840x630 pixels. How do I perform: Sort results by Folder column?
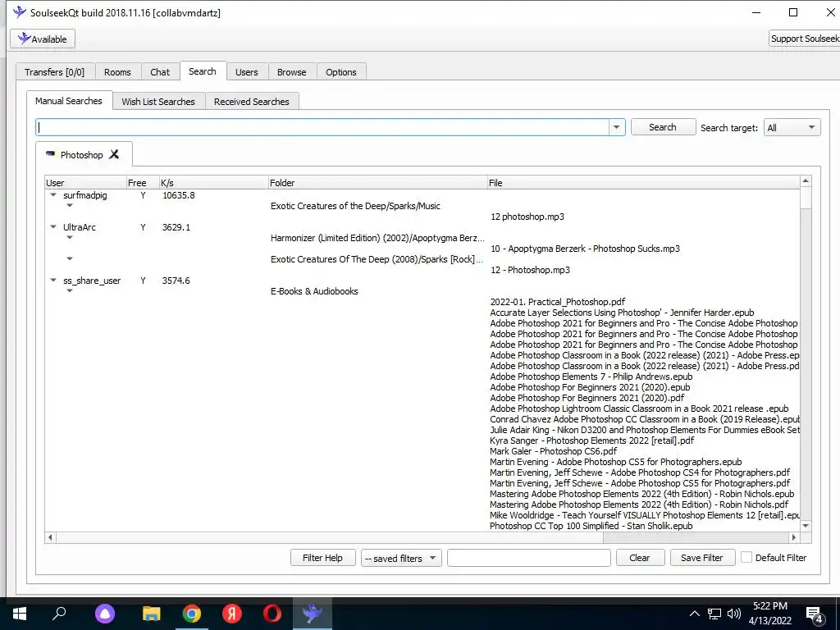377,183
